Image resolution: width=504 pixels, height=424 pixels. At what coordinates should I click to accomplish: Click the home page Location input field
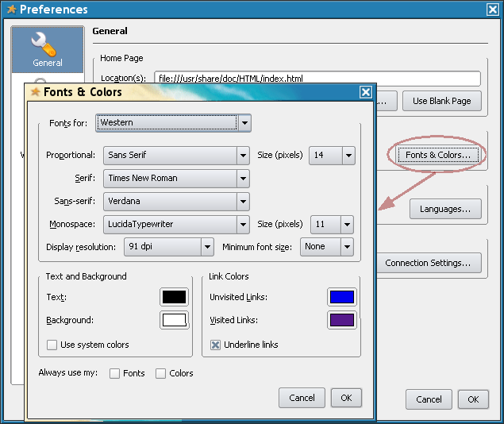click(317, 79)
